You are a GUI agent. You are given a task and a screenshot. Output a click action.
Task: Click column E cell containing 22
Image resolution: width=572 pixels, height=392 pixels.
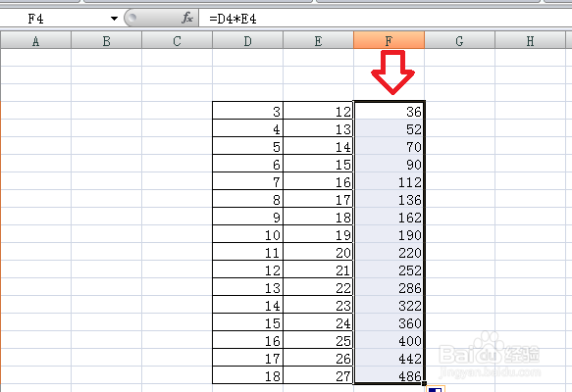click(x=318, y=287)
